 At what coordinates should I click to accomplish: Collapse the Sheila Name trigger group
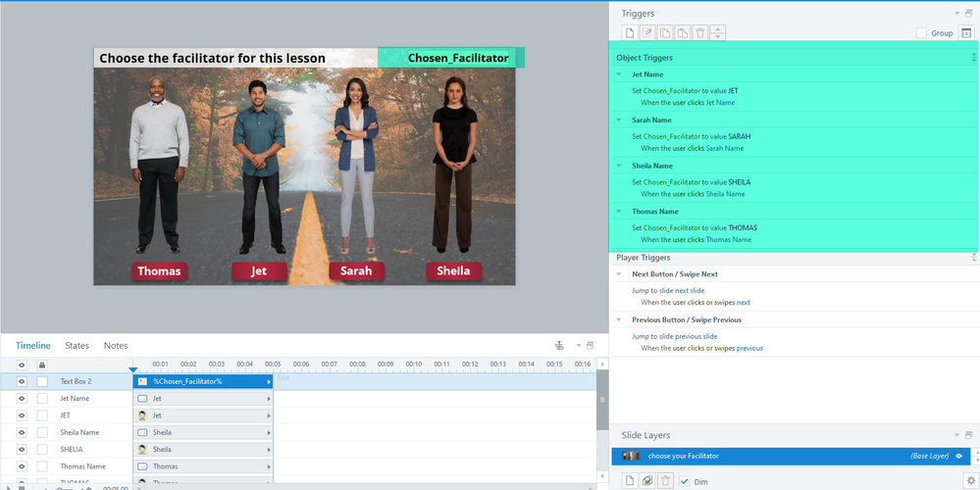619,166
